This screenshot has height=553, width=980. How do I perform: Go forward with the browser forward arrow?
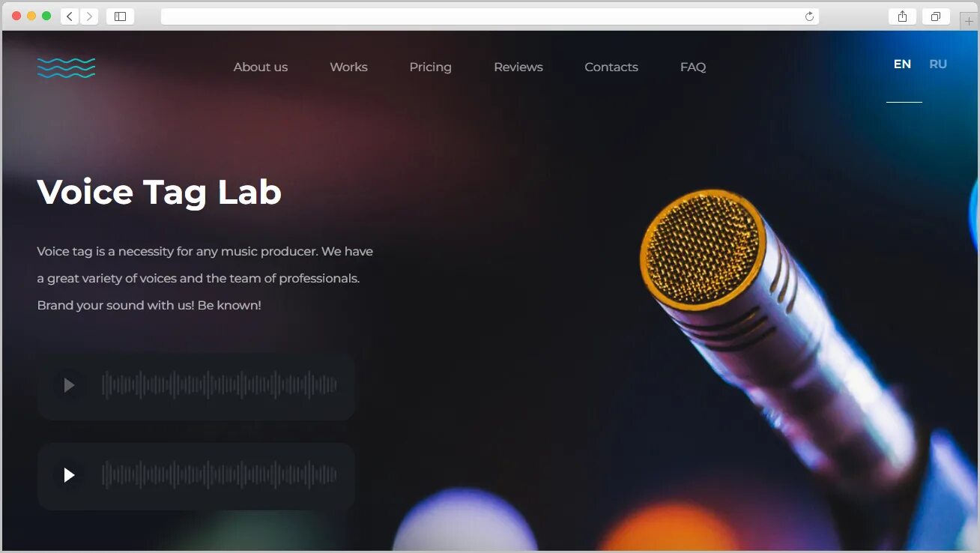[89, 16]
